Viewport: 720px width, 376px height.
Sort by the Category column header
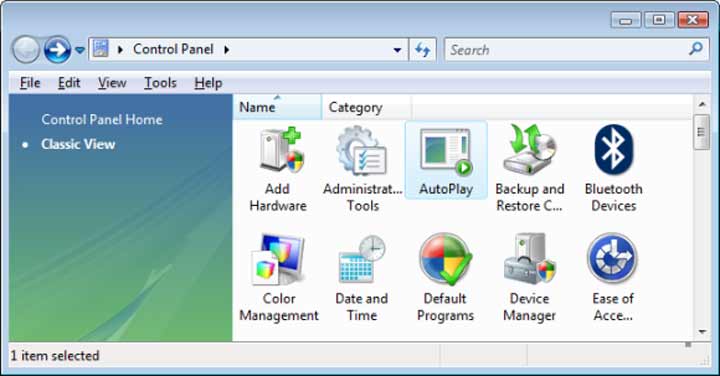pyautogui.click(x=366, y=107)
